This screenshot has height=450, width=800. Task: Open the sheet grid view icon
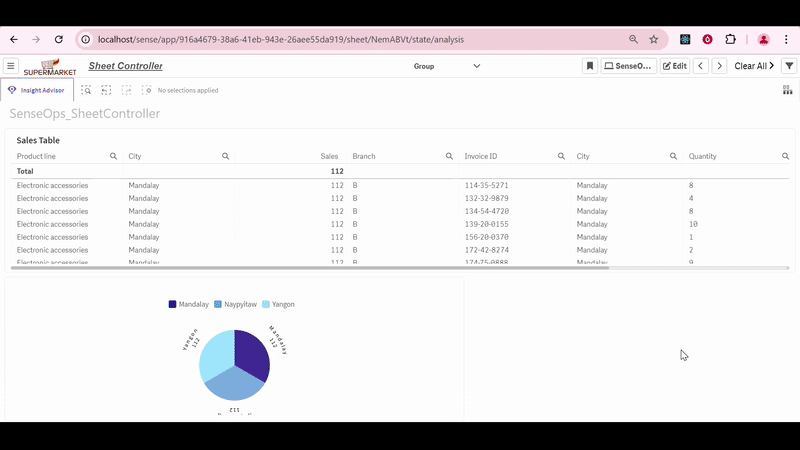coord(787,90)
